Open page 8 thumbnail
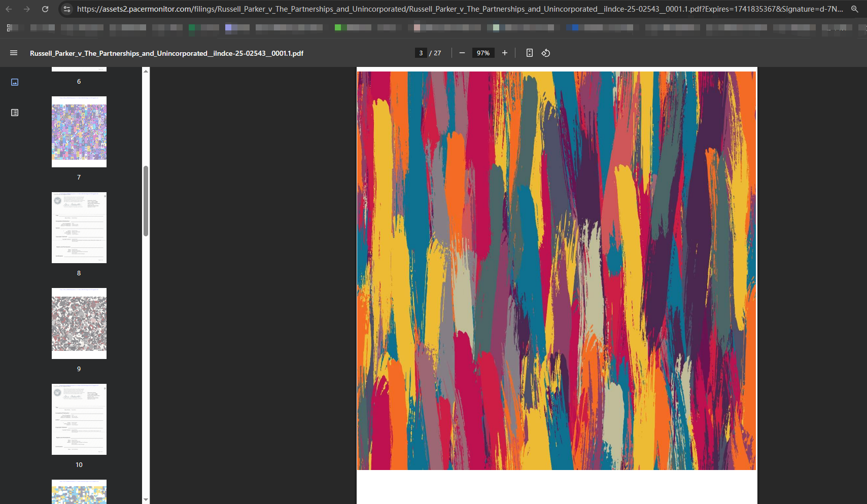 79,228
